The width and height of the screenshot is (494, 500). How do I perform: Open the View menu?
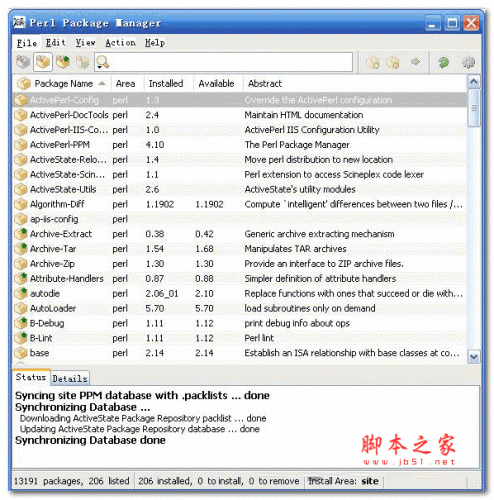tap(85, 43)
